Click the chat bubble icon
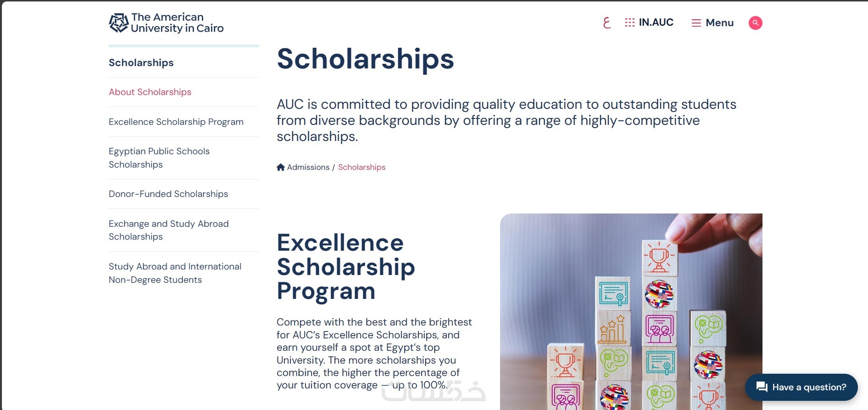The width and height of the screenshot is (868, 410). pos(762,387)
